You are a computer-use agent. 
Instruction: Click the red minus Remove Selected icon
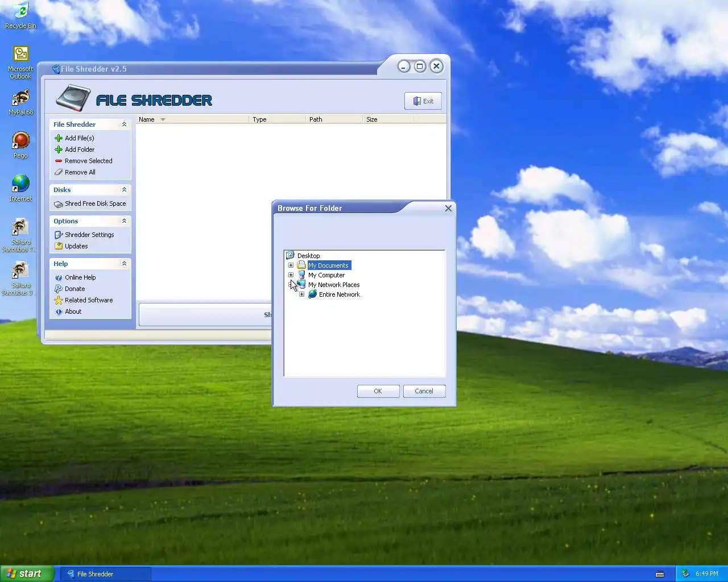(x=58, y=161)
